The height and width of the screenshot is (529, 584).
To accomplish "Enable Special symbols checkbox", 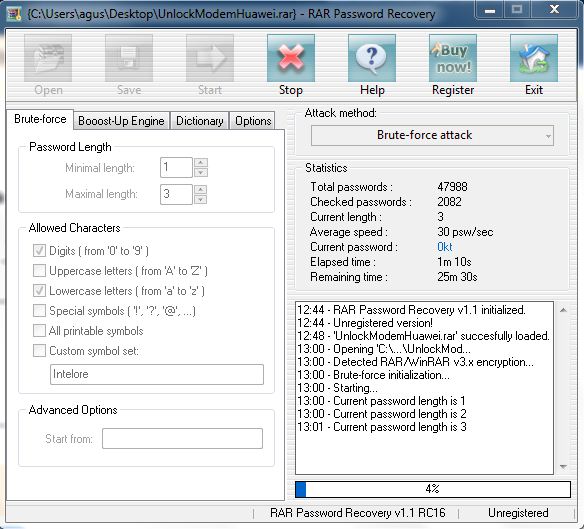I will [x=39, y=311].
